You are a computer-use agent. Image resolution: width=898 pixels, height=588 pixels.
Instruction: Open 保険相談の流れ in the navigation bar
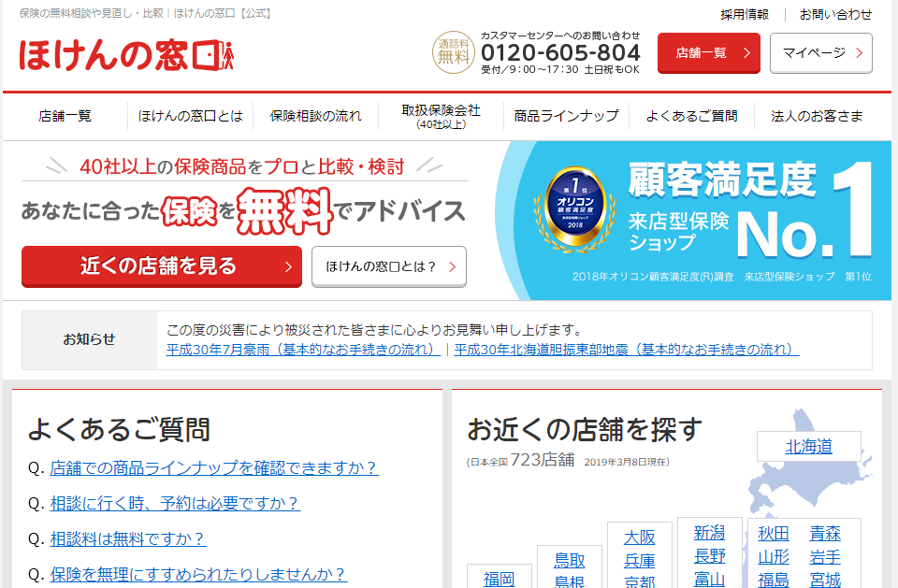pyautogui.click(x=315, y=116)
